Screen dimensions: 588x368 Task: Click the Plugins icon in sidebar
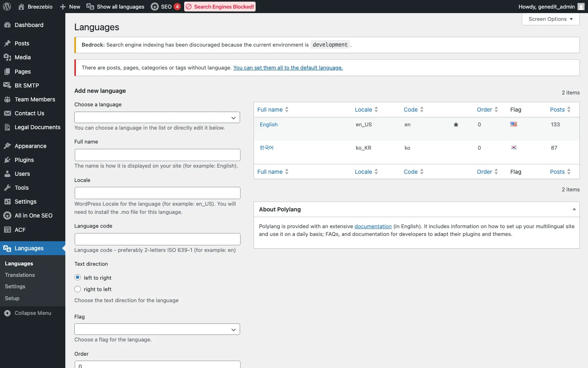coord(7,160)
